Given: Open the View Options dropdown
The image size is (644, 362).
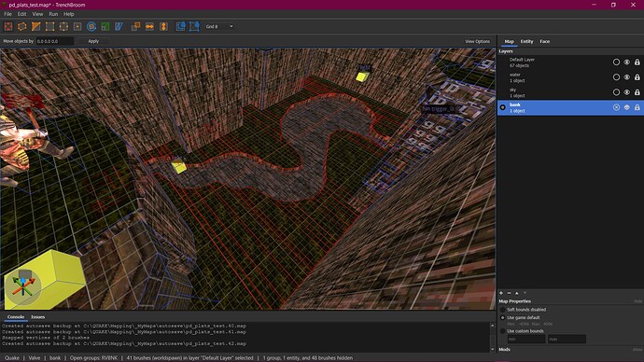Looking at the screenshot, I should point(477,41).
